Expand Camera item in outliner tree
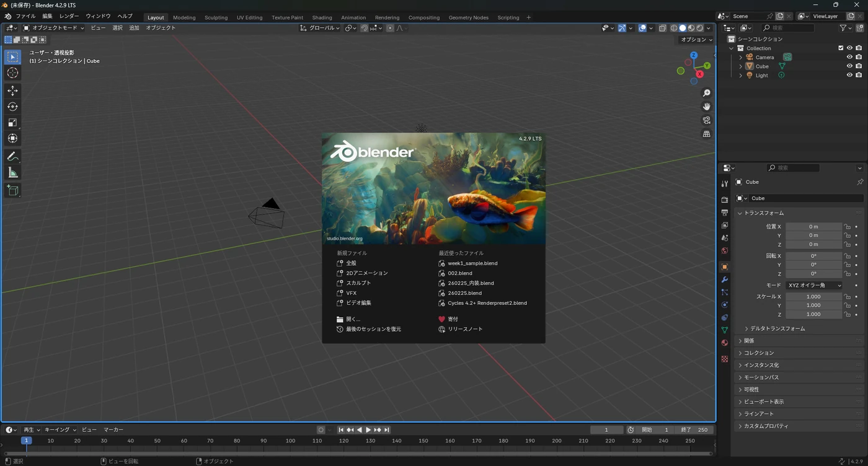 tap(740, 57)
